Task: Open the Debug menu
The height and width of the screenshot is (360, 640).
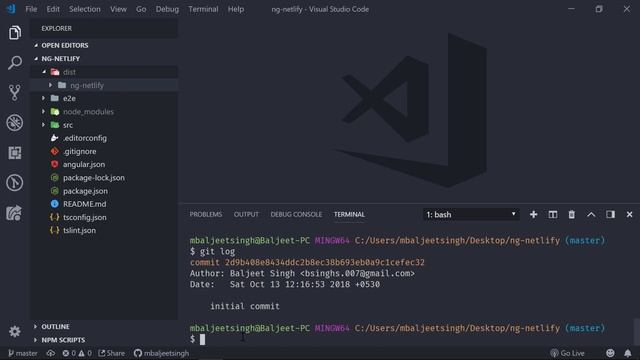Action: 167,9
